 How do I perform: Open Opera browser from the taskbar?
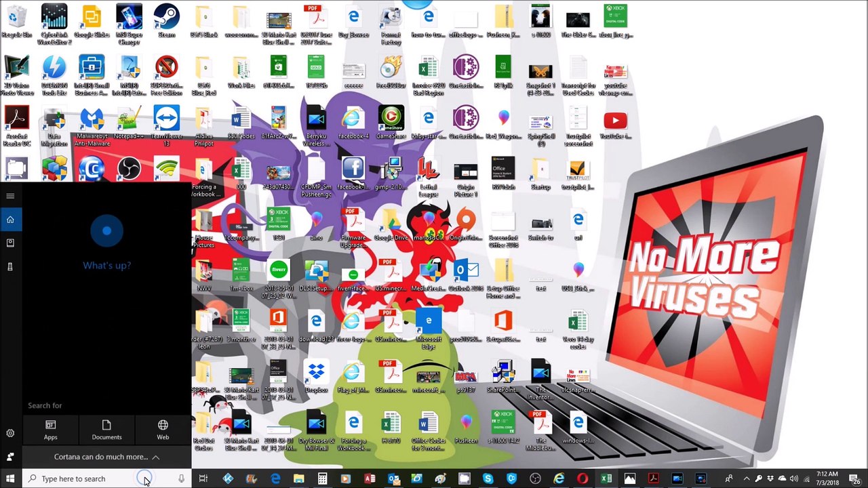[583, 479]
